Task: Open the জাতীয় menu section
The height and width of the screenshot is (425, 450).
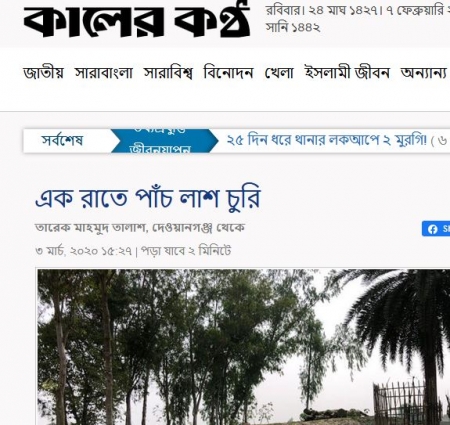Action: (43, 73)
